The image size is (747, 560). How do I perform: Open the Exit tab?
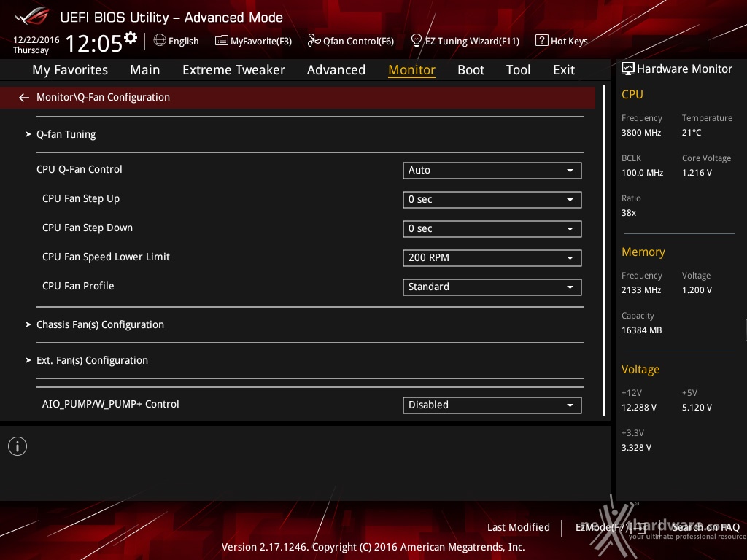coord(564,70)
